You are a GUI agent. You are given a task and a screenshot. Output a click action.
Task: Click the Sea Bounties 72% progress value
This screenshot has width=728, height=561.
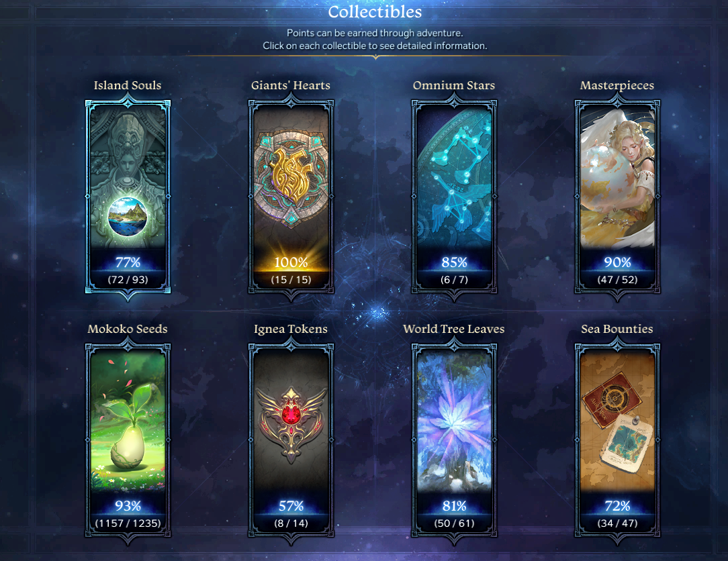(617, 506)
